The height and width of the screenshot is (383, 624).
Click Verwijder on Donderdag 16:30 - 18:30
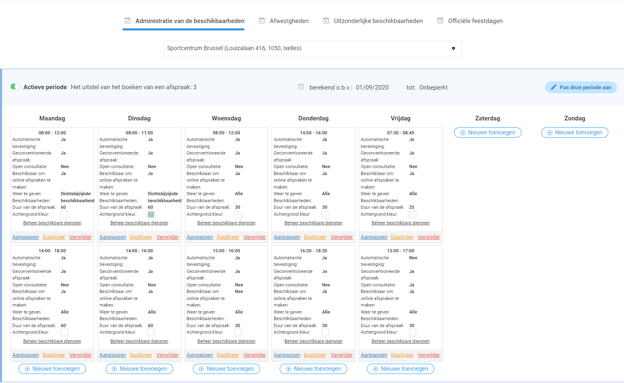click(342, 355)
